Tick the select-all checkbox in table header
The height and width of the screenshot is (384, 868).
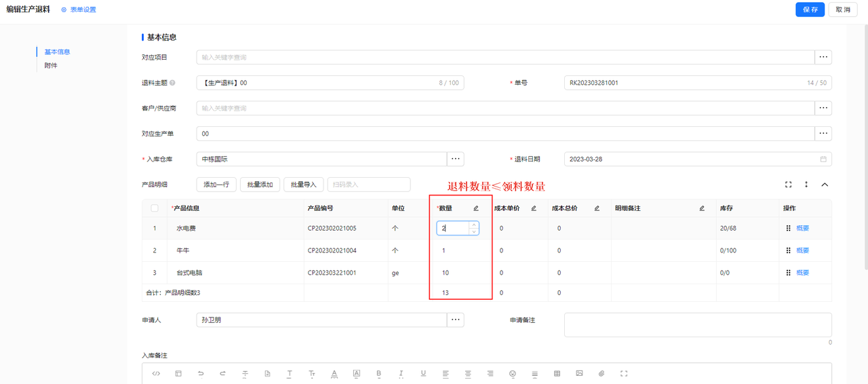155,208
